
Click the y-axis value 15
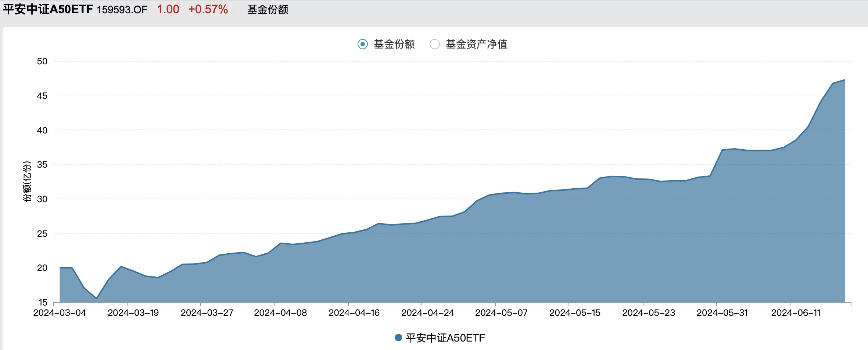43,302
